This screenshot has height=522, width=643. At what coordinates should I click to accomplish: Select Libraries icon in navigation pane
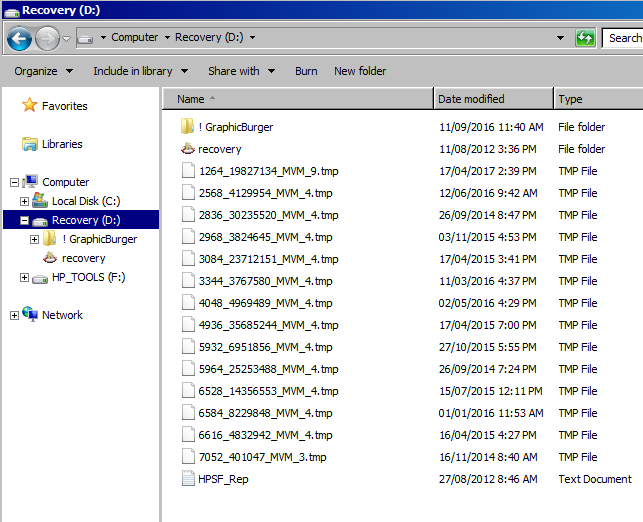click(x=30, y=144)
